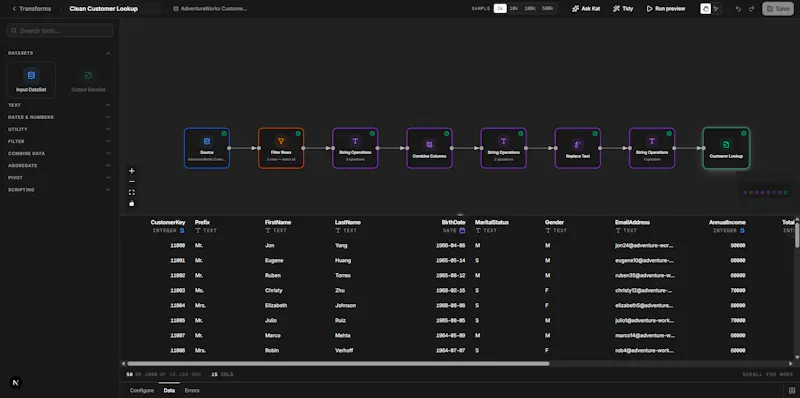The height and width of the screenshot is (398, 800).
Task: Click CustomerKey cell 11004
Action: pos(178,306)
